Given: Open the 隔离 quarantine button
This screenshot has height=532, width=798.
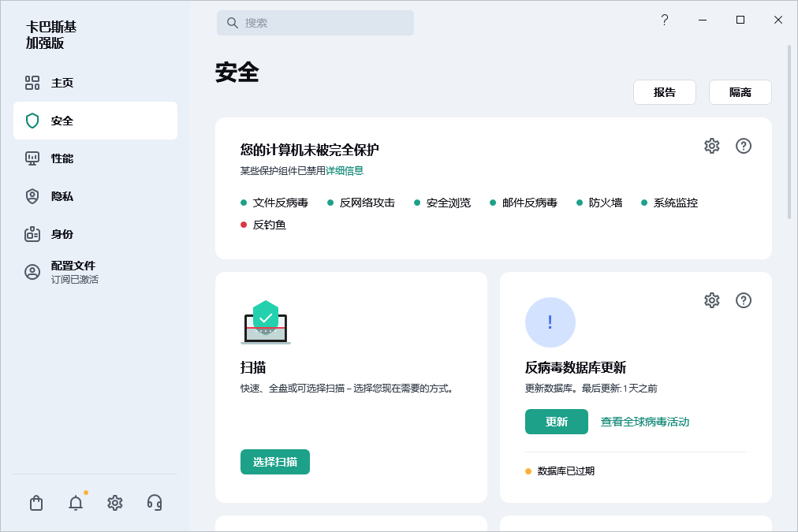Looking at the screenshot, I should [740, 92].
